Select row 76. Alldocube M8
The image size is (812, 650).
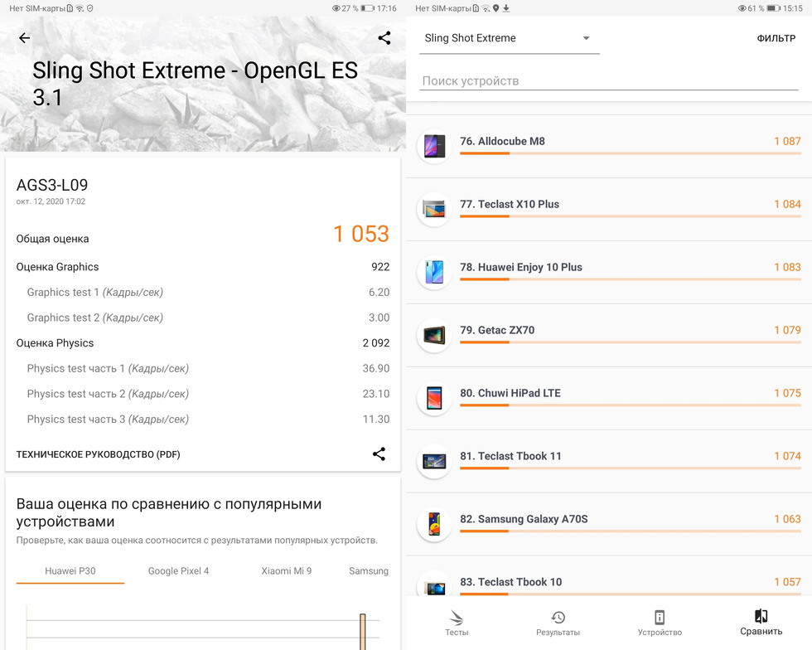coord(609,147)
